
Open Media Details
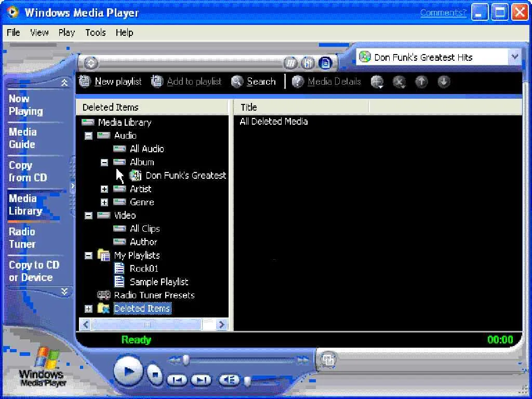click(326, 82)
